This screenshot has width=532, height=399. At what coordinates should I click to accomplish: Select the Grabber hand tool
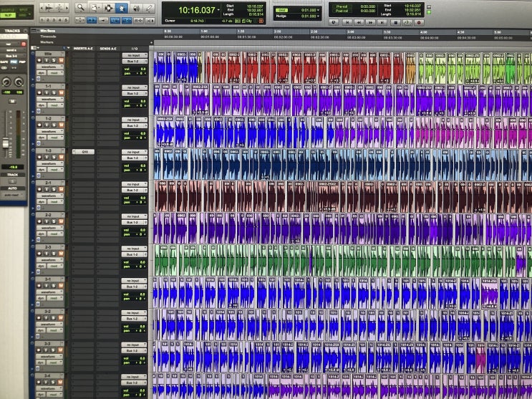tap(120, 7)
